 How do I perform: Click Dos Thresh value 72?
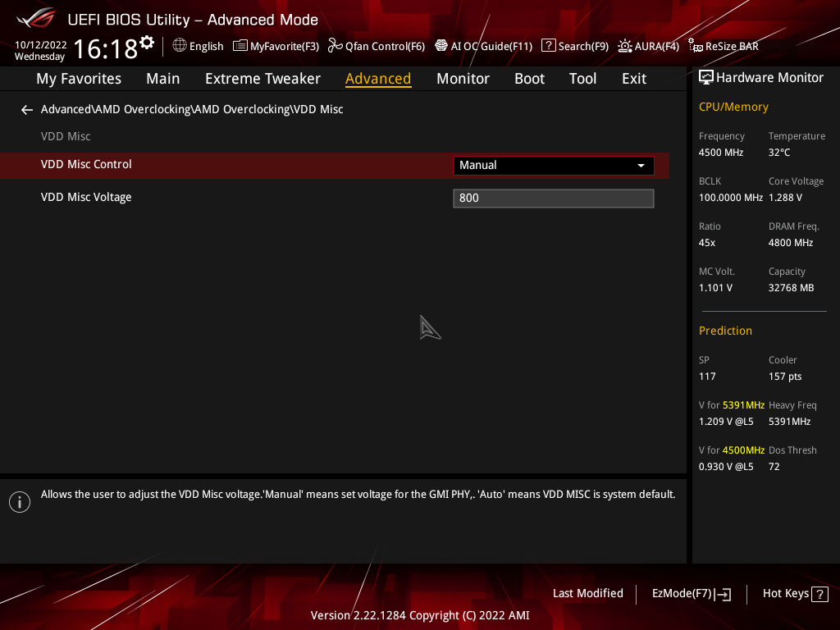(774, 467)
